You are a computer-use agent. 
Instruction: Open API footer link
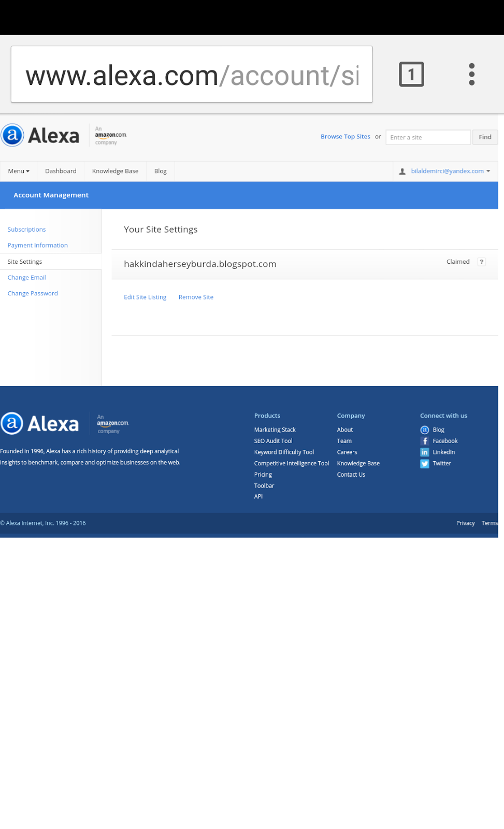click(x=258, y=496)
